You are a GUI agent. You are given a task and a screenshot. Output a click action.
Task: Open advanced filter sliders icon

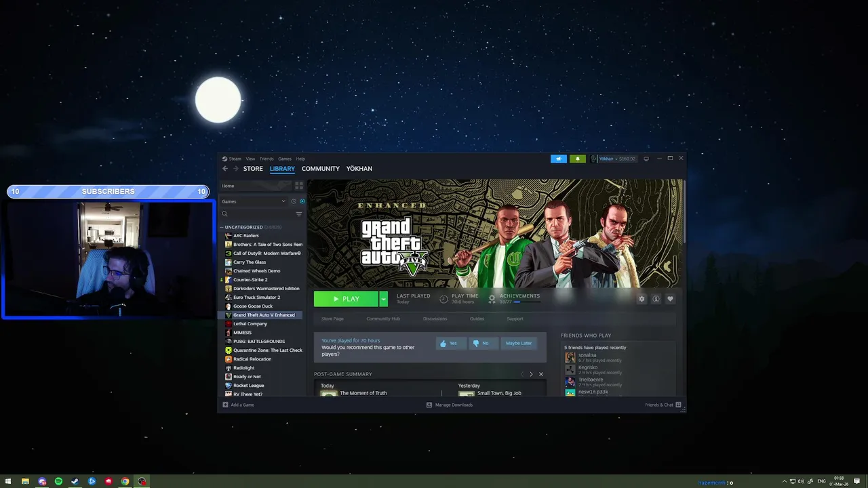[299, 214]
